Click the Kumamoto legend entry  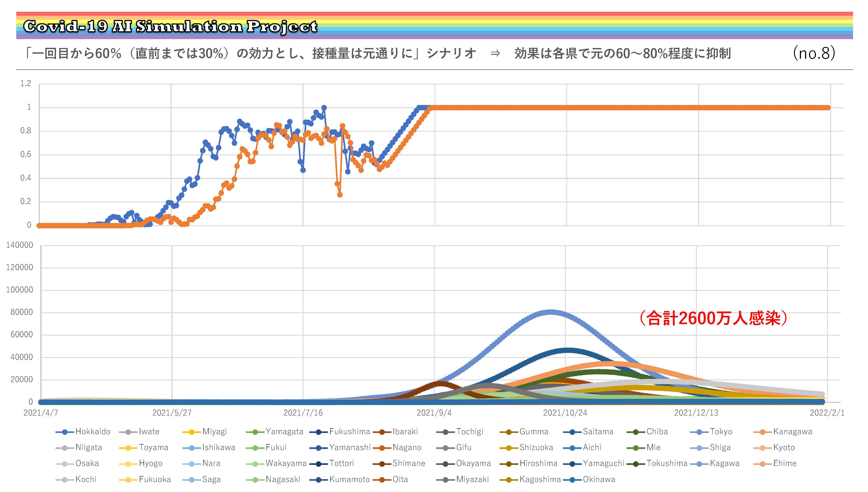click(340, 479)
